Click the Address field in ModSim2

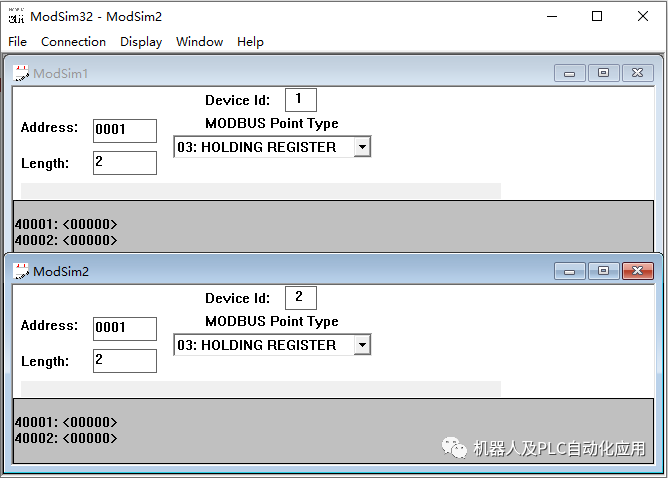coord(125,328)
